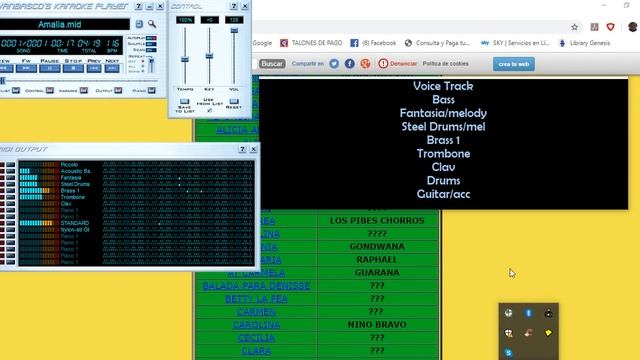Screen dimensions: 640x360
Task: Open the Facebook bookmark
Action: coord(373,43)
